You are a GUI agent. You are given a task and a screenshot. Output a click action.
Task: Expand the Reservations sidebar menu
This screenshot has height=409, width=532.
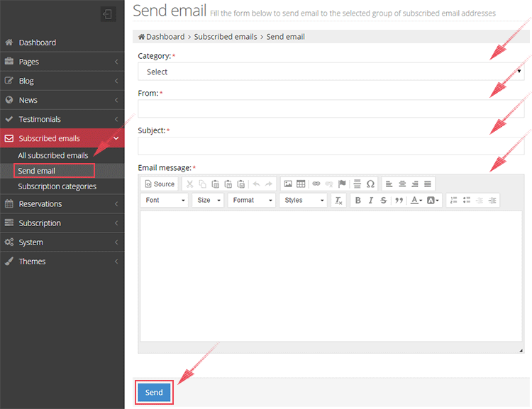[x=62, y=204]
